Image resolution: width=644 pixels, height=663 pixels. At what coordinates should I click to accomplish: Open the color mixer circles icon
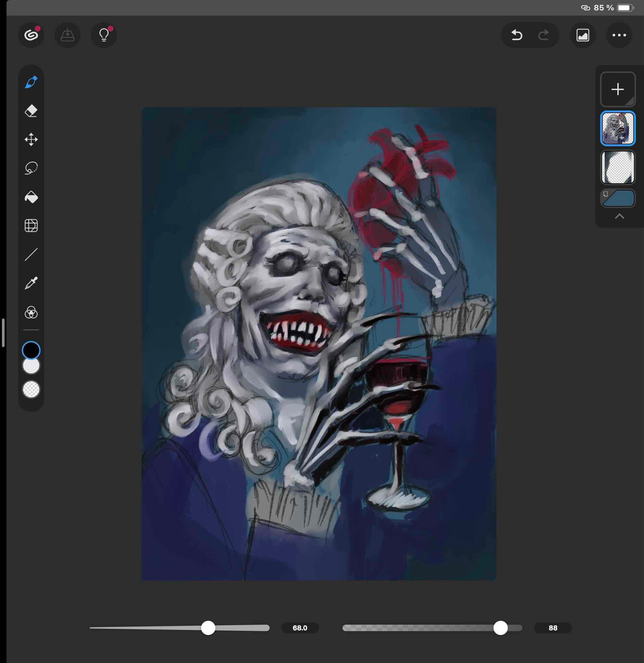click(31, 312)
